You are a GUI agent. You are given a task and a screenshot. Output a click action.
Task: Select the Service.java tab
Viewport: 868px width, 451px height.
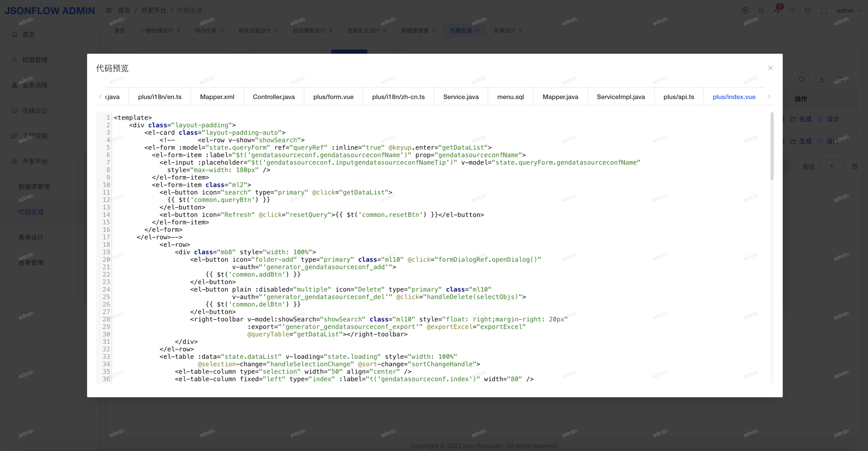[x=461, y=97]
